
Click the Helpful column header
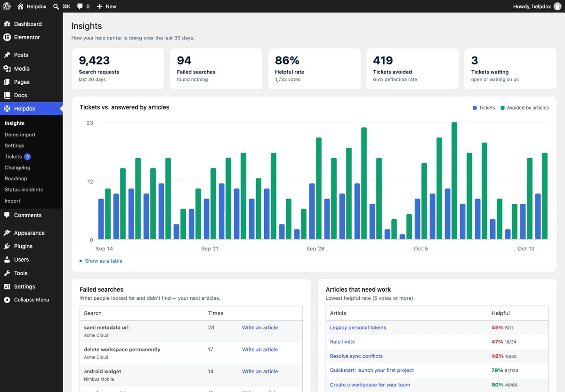coord(500,313)
